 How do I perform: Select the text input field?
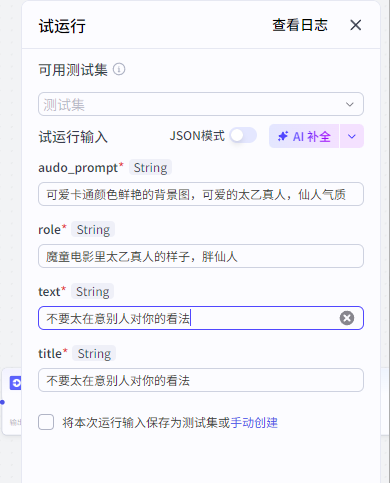coord(201,318)
